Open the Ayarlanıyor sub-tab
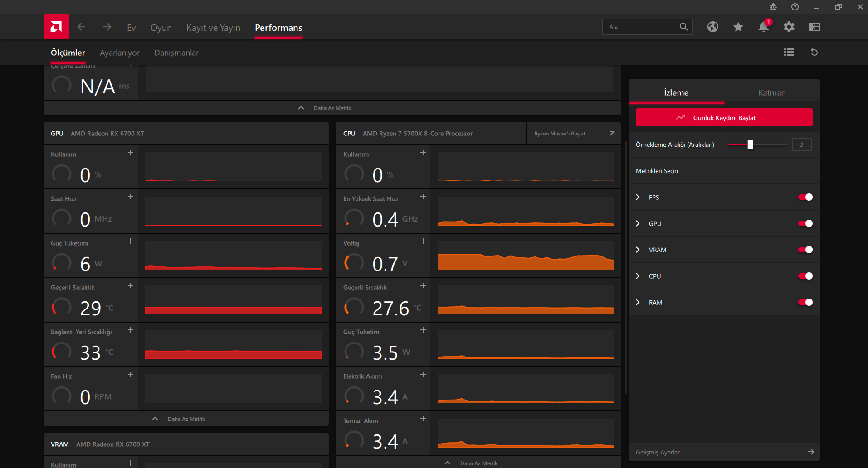Screen dimensions: 868x468 120,53
